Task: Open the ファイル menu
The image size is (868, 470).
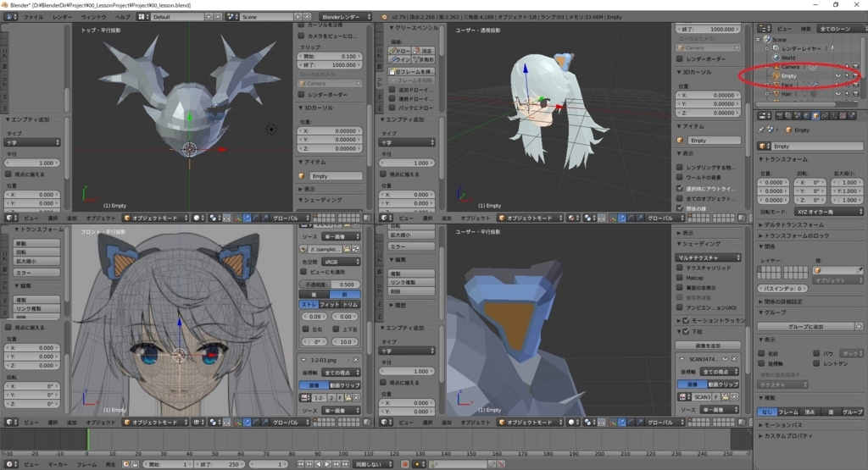Action: (x=33, y=17)
